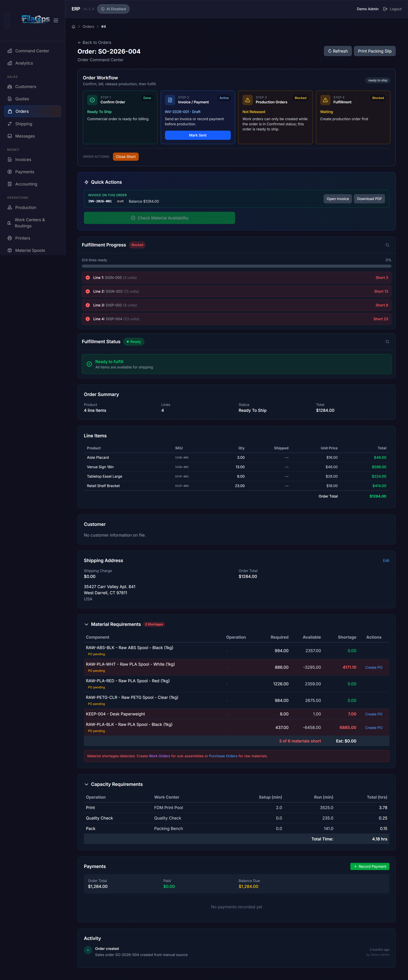Go Back to Orders

point(94,43)
